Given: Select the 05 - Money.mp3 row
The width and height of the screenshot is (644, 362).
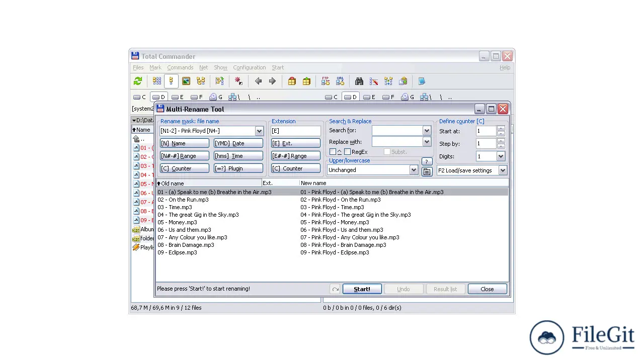Looking at the screenshot, I should 332,222.
